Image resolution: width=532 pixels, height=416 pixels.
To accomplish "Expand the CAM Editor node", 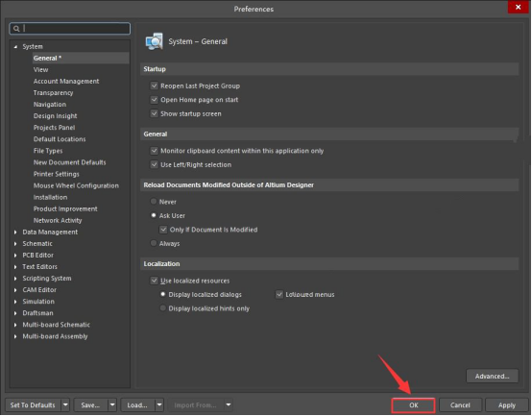I will pyautogui.click(x=15, y=290).
